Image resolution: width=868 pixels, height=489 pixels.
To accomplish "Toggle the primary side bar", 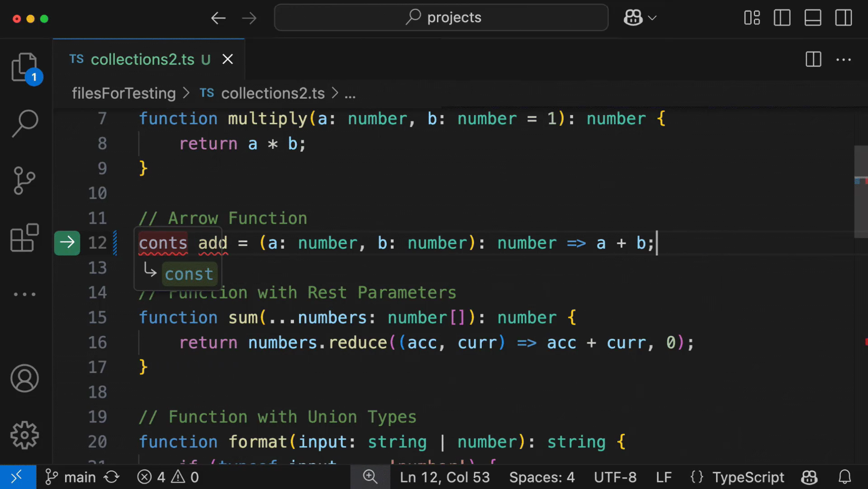I will 782,18.
